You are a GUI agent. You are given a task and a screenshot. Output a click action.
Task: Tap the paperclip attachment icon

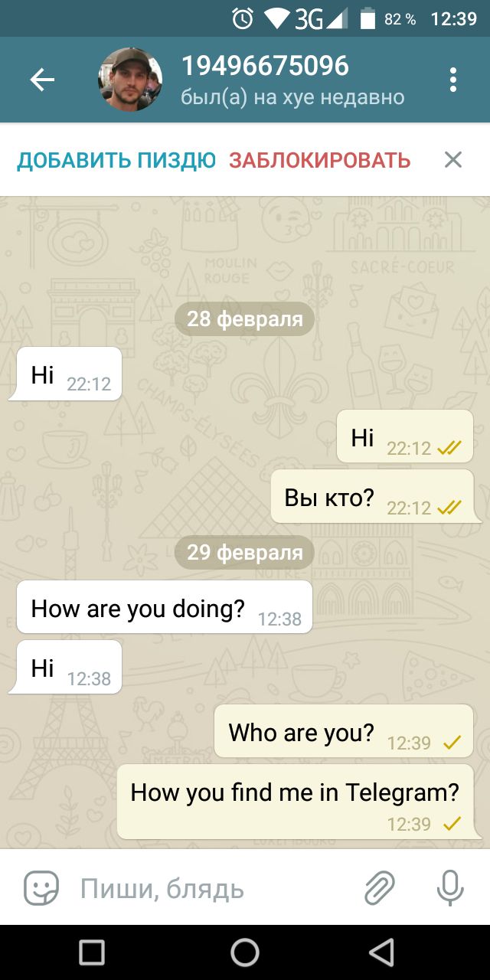379,889
